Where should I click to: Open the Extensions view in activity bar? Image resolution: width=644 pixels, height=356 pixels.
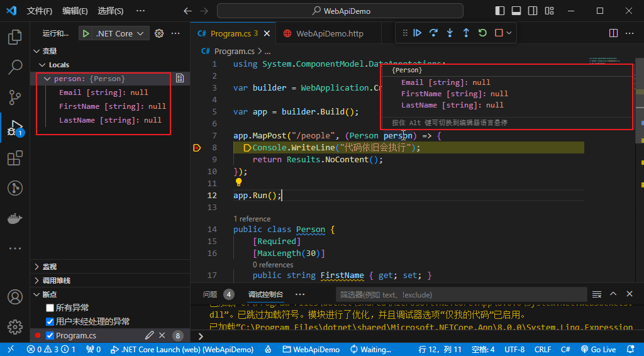[14, 159]
